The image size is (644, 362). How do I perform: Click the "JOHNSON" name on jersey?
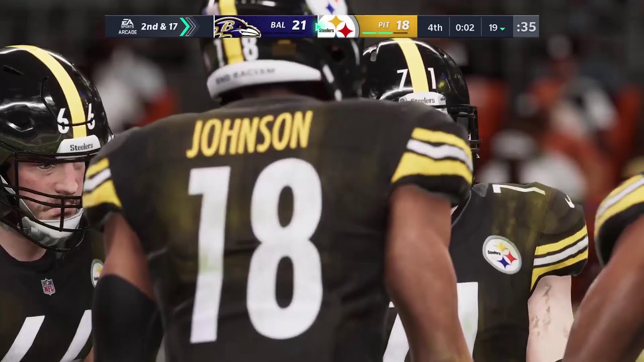point(250,134)
